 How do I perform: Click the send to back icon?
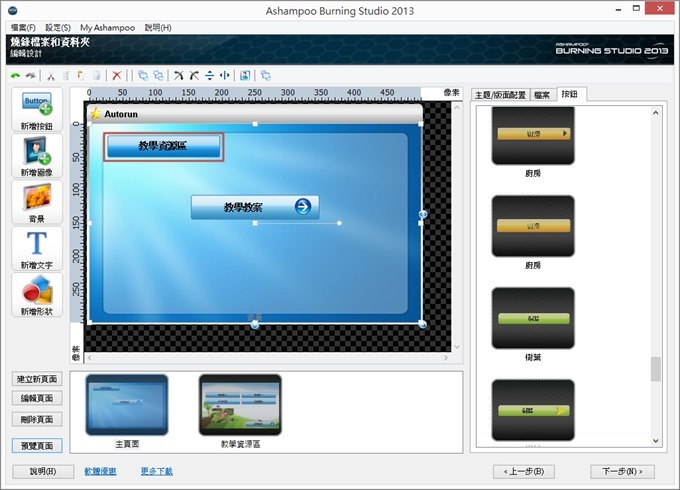coord(158,75)
